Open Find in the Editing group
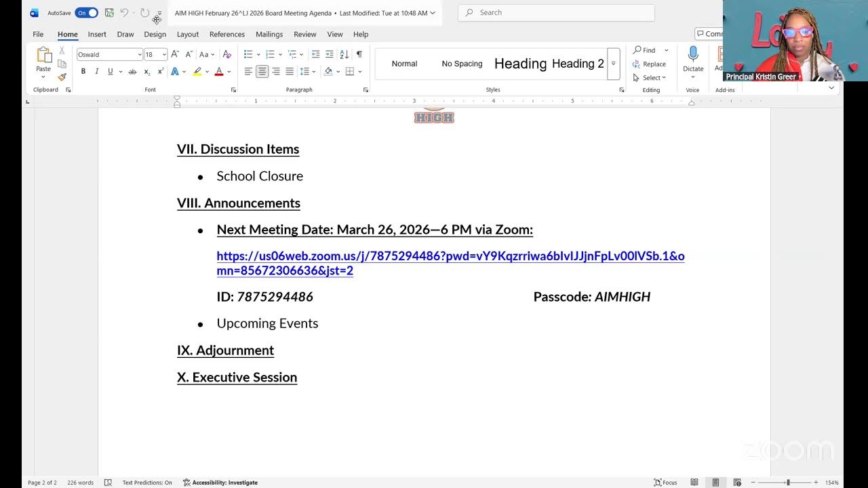 point(644,50)
